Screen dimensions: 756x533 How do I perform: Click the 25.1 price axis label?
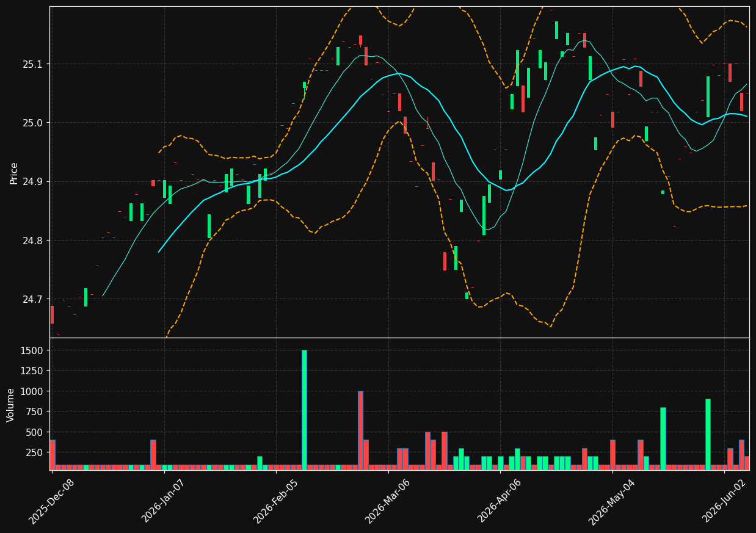[x=34, y=64]
